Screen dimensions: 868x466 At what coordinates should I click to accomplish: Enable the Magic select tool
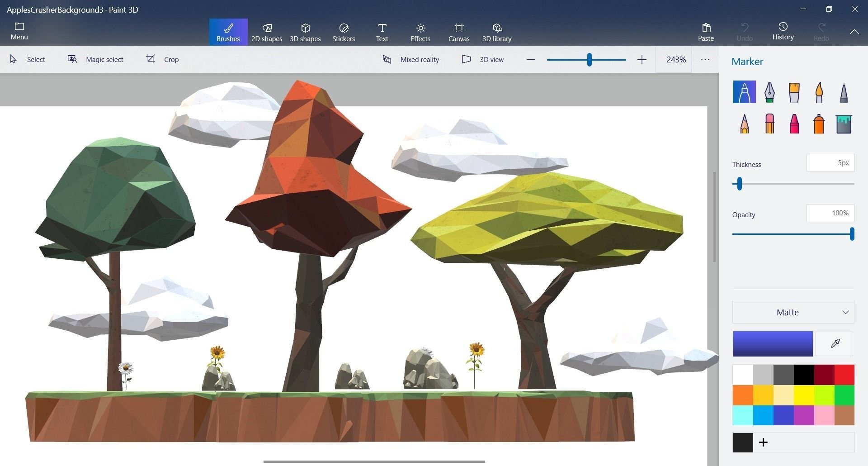(x=95, y=59)
